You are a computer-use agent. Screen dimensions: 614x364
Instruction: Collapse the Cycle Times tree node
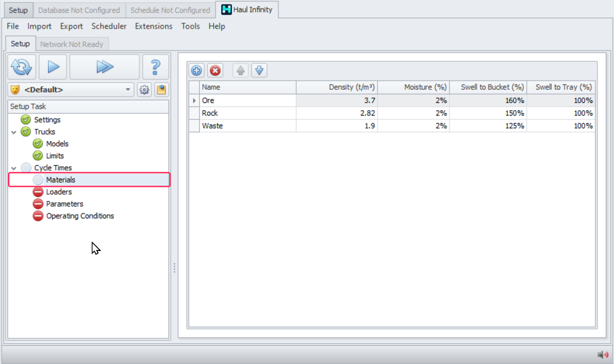pyautogui.click(x=14, y=168)
